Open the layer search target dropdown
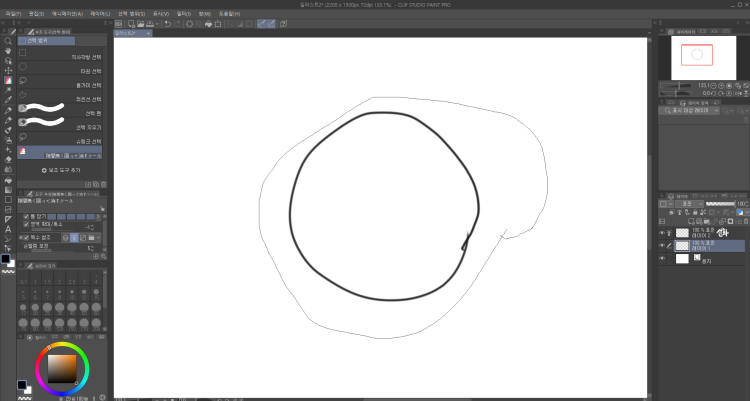Image resolution: width=750 pixels, height=401 pixels. coord(689,111)
